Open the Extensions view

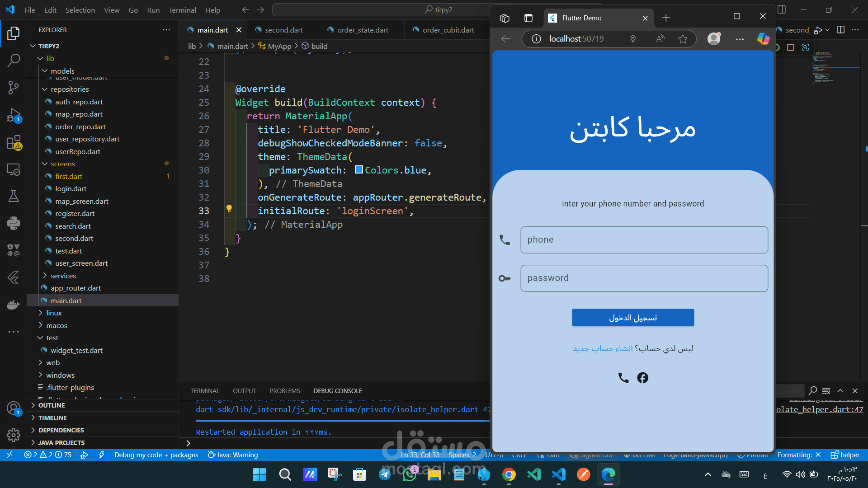[x=14, y=142]
